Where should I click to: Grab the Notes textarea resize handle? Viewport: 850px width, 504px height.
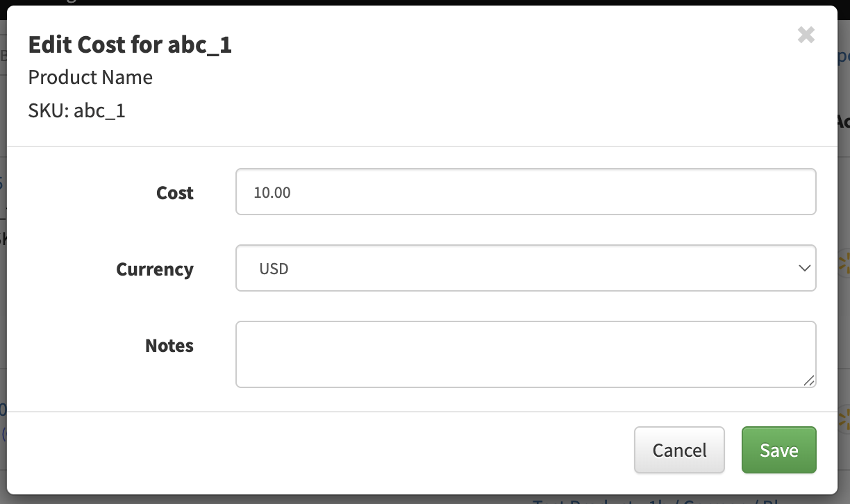coord(809,380)
